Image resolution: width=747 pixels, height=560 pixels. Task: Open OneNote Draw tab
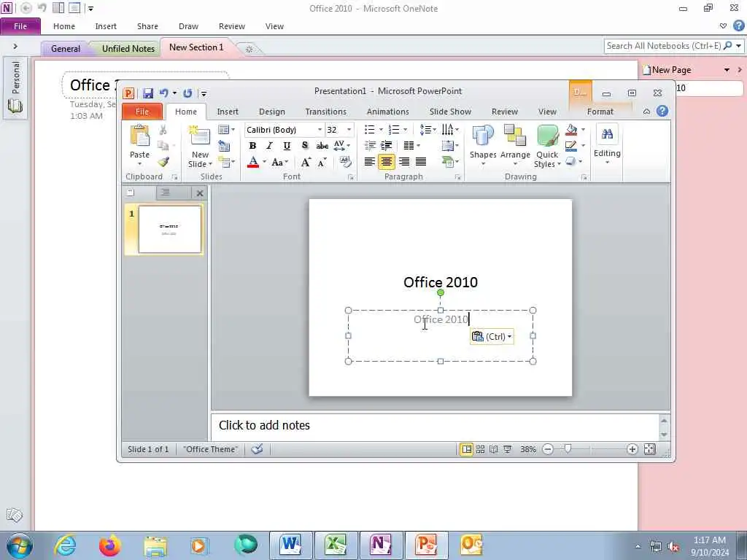pyautogui.click(x=188, y=26)
